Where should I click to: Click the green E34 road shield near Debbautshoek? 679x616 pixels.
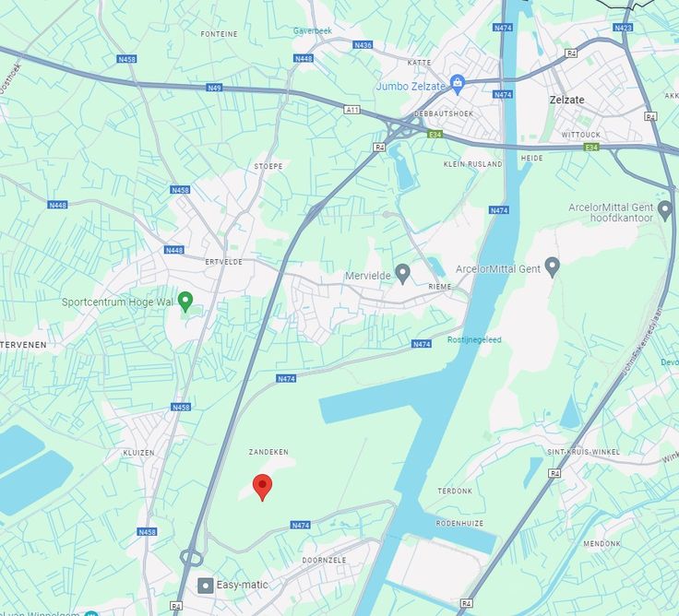tap(435, 135)
